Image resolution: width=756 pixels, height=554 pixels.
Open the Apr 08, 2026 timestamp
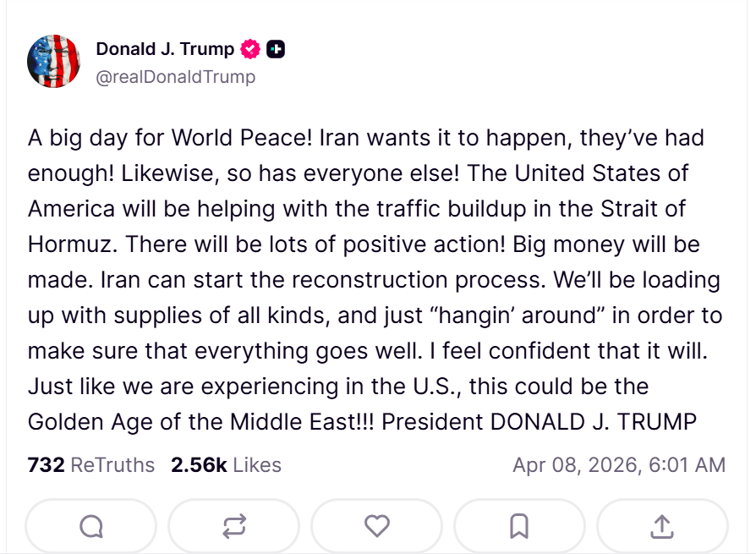(x=618, y=464)
